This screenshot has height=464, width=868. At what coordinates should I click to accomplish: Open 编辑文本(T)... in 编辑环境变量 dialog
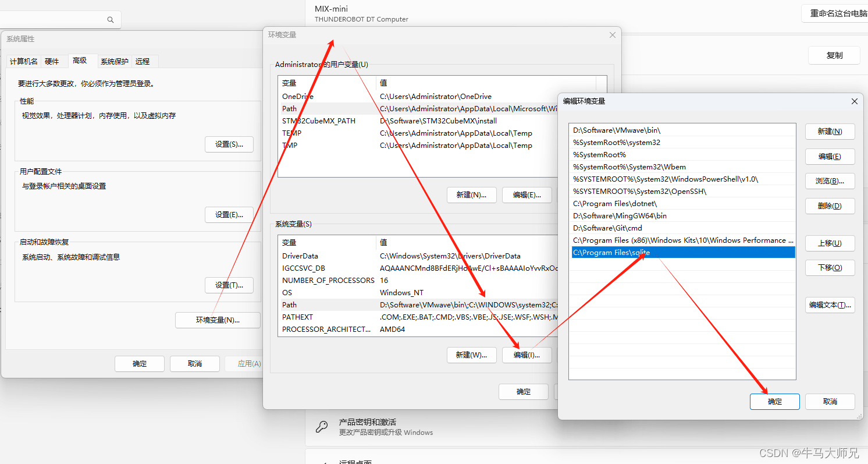(830, 305)
